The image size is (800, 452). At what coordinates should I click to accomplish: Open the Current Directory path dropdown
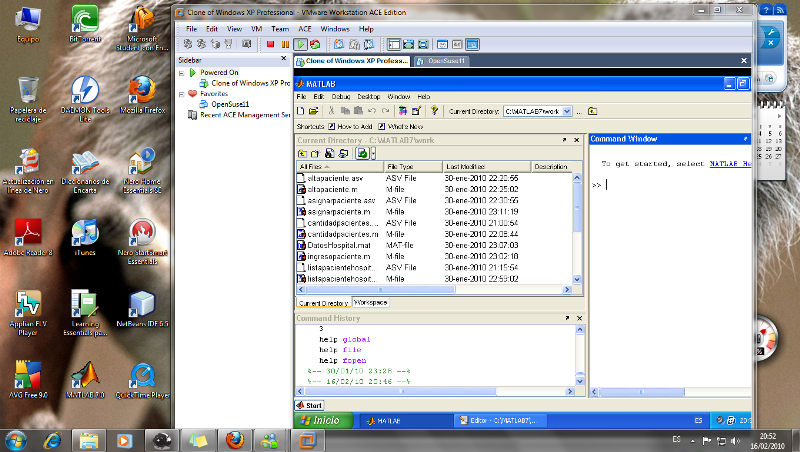[567, 111]
